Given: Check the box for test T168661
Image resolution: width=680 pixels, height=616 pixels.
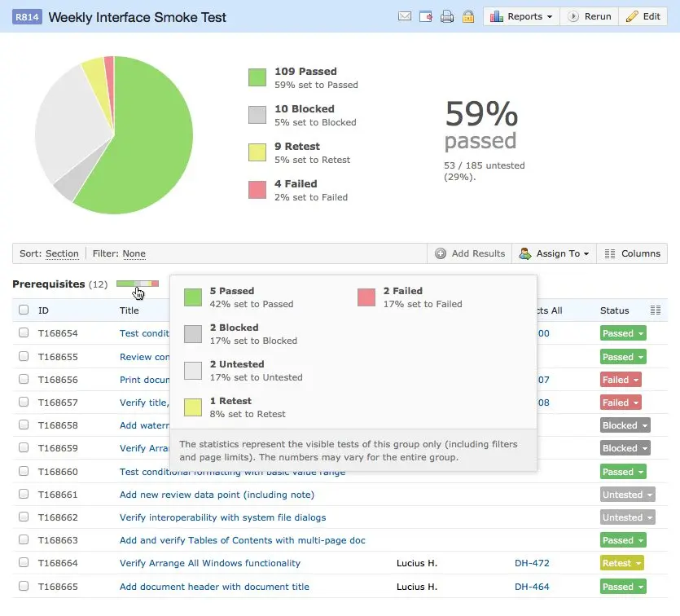Looking at the screenshot, I should 24,494.
